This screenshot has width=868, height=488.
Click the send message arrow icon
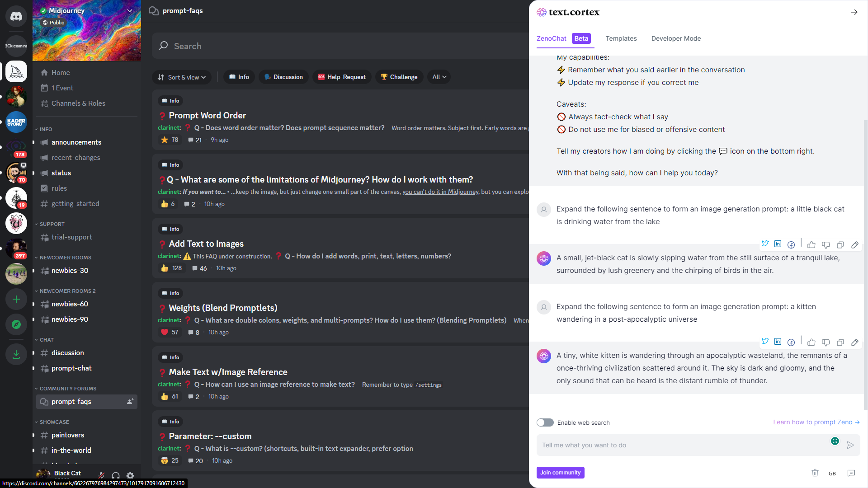[x=850, y=445]
